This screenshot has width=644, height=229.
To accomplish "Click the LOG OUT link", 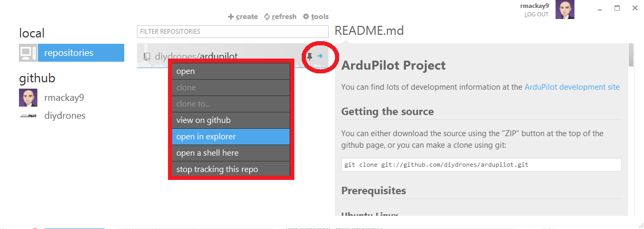I will point(536,14).
